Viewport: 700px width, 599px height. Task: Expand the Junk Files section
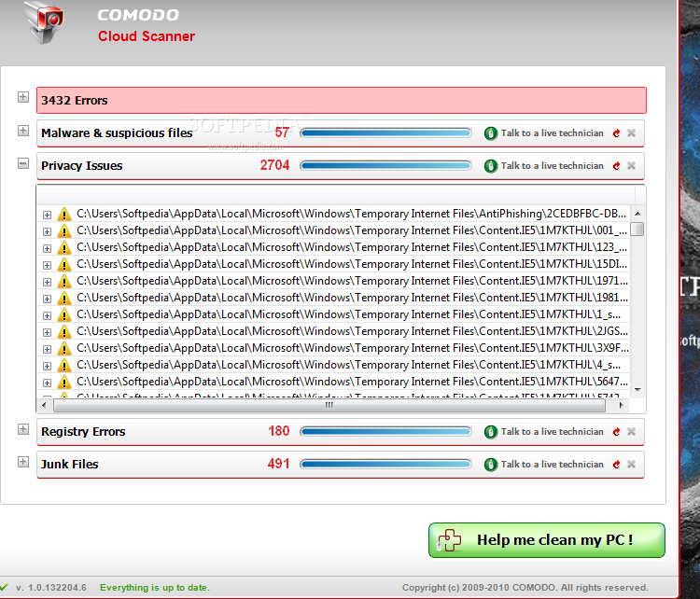(x=23, y=462)
